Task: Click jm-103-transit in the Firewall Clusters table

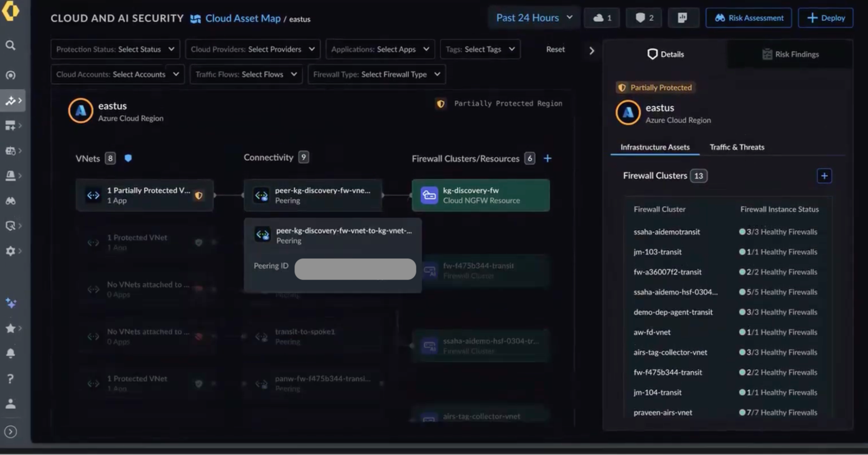Action: click(x=657, y=252)
